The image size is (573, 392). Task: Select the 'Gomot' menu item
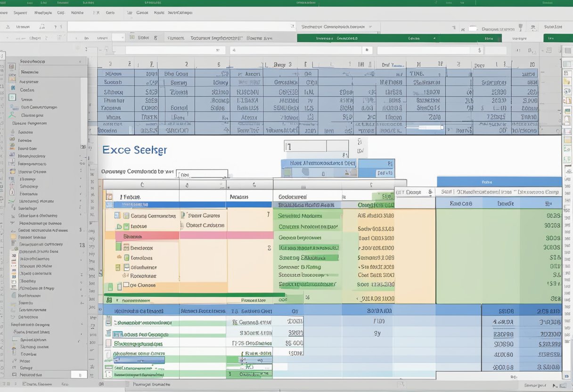pyautogui.click(x=142, y=13)
